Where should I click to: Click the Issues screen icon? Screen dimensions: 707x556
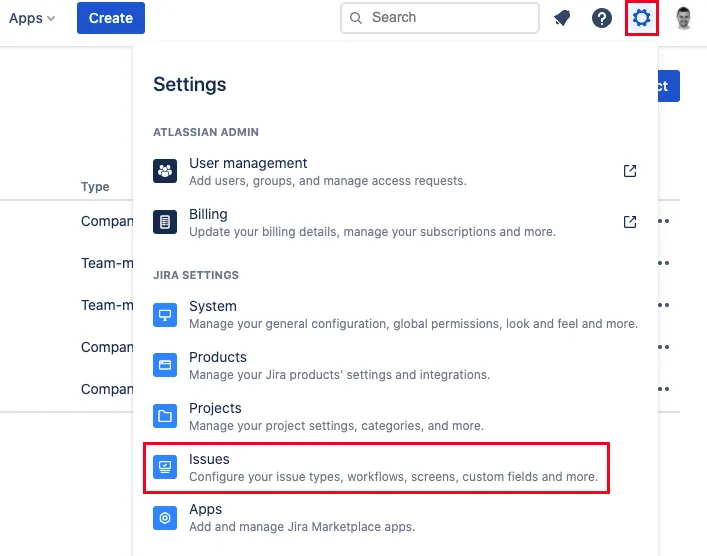tap(165, 467)
